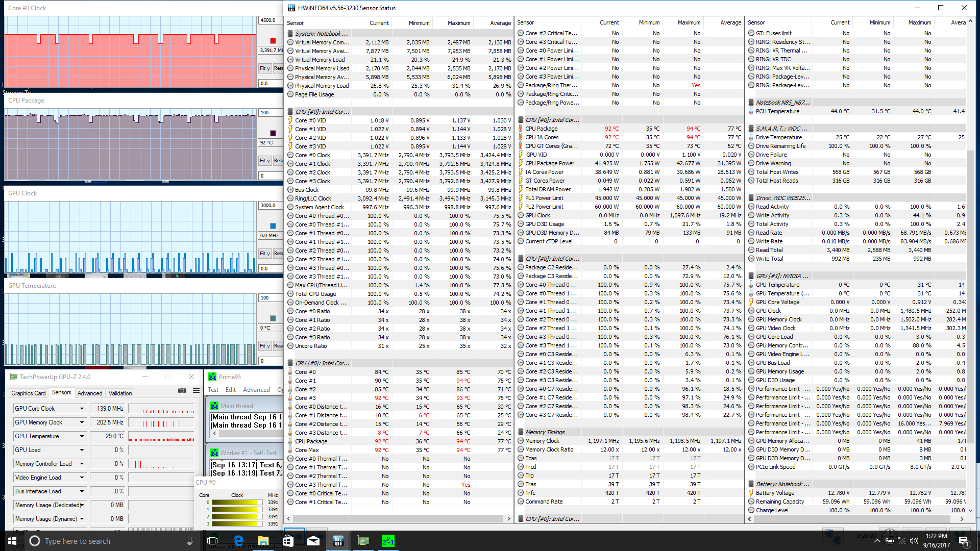Viewport: 980px width, 551px height.
Task: Click Fit y in Core #0 Clock graph
Action: pos(265,68)
